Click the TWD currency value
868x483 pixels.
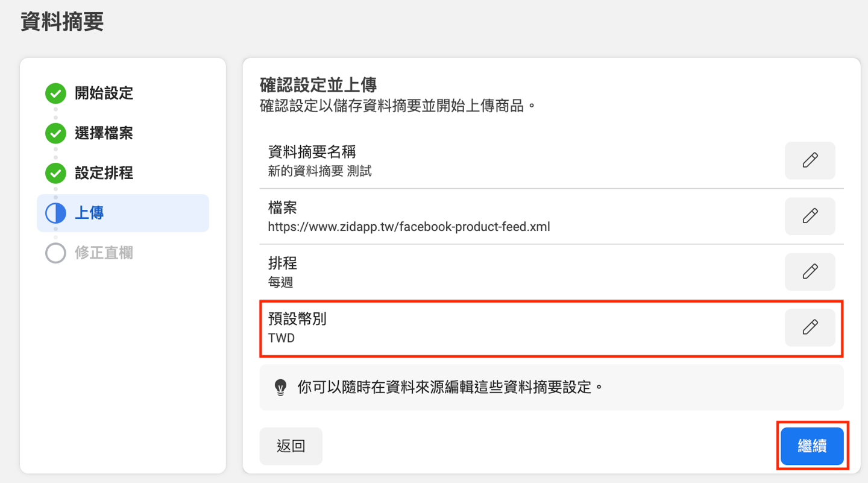281,338
